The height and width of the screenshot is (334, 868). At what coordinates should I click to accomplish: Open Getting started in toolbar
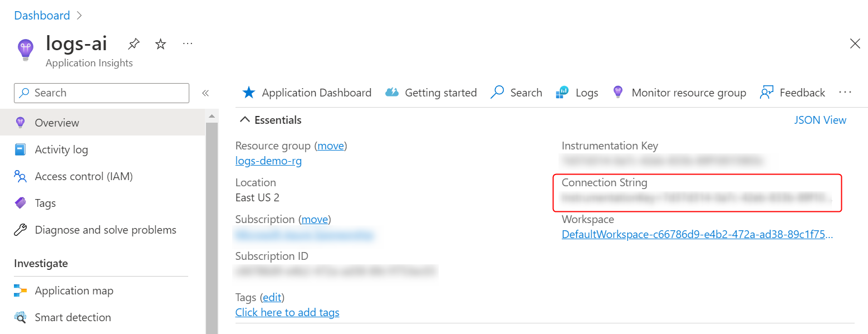coord(431,93)
